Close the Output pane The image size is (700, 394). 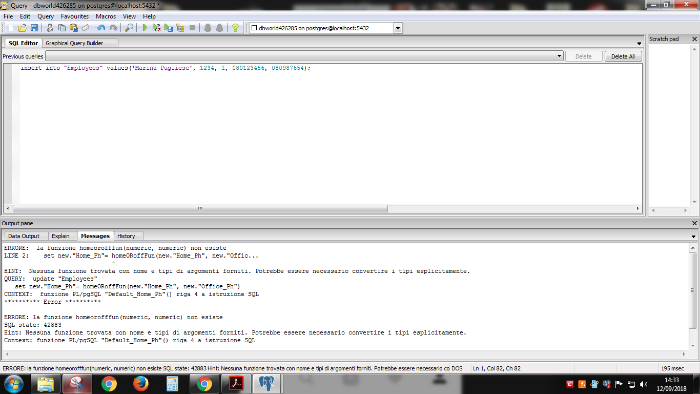(694, 223)
